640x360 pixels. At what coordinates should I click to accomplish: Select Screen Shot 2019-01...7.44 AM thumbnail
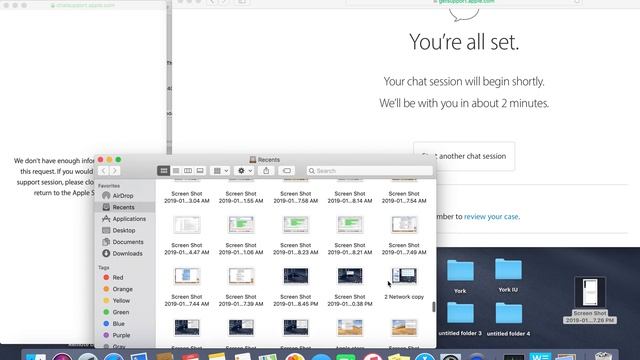pos(187,276)
